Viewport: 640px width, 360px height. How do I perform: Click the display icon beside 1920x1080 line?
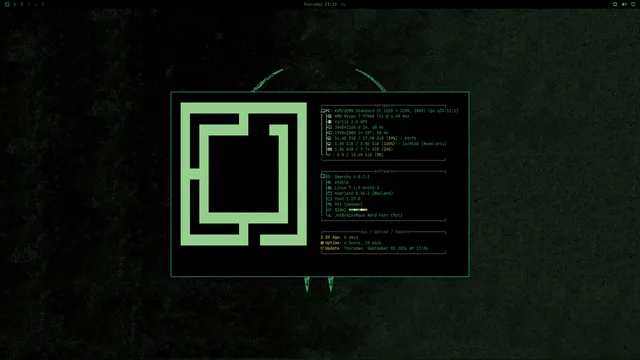click(329, 133)
